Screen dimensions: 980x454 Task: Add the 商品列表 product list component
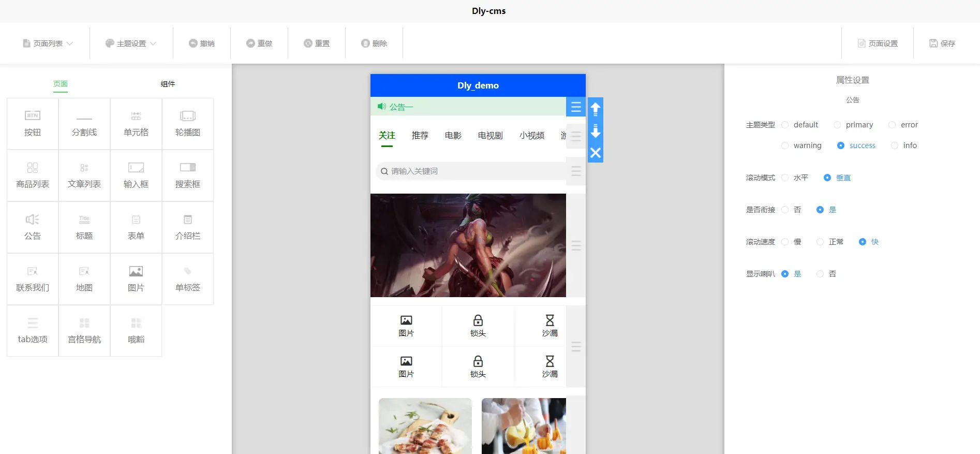33,175
